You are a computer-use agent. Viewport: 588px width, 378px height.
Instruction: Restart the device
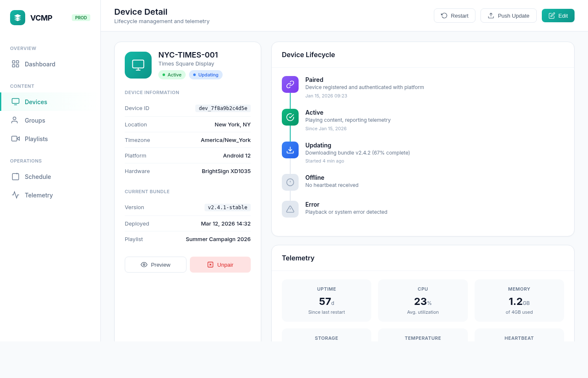[x=454, y=16]
